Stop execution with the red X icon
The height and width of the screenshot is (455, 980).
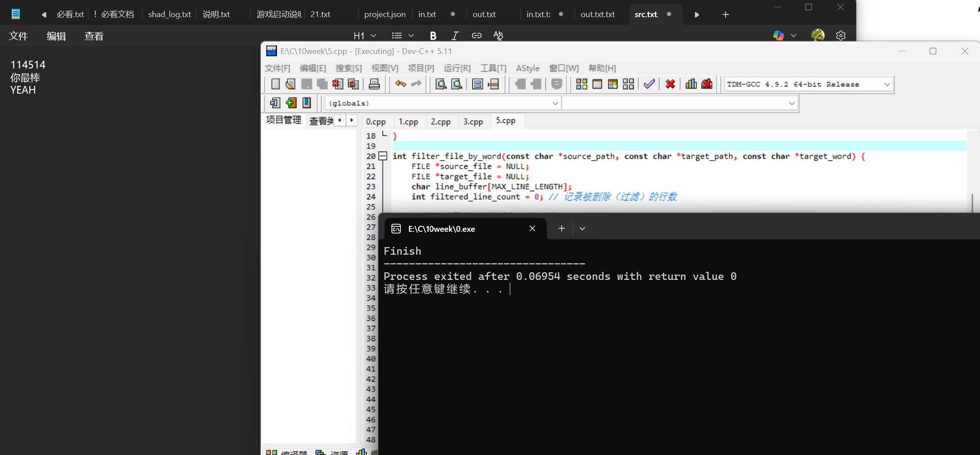pos(670,84)
